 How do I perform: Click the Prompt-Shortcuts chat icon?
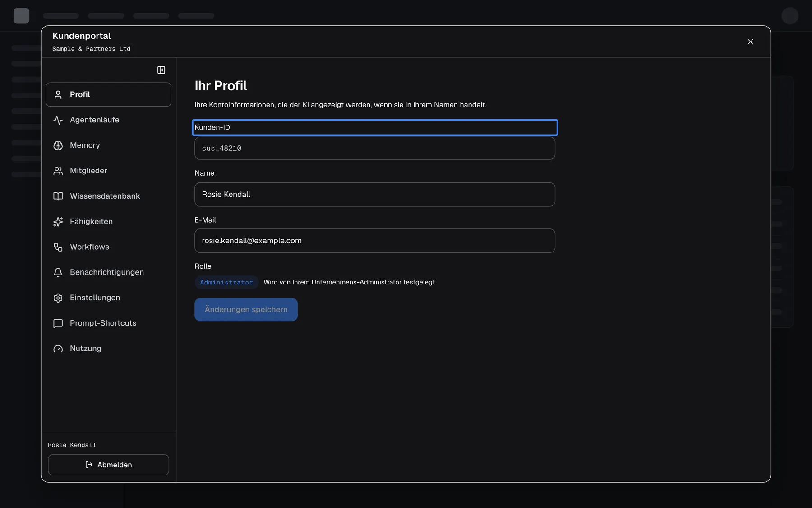pyautogui.click(x=58, y=323)
